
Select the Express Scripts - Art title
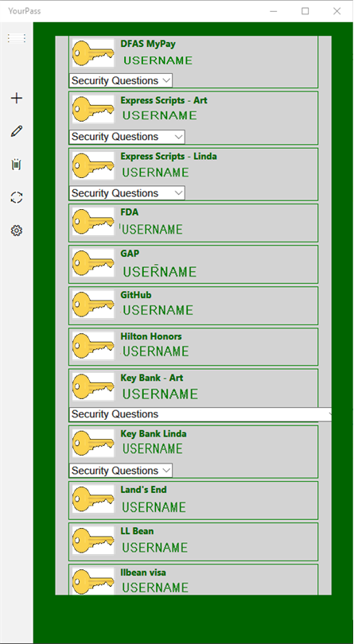point(164,100)
